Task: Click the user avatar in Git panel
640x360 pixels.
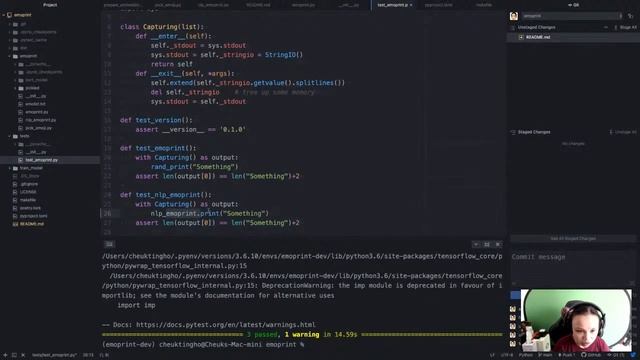Action: pyautogui.click(x=514, y=16)
